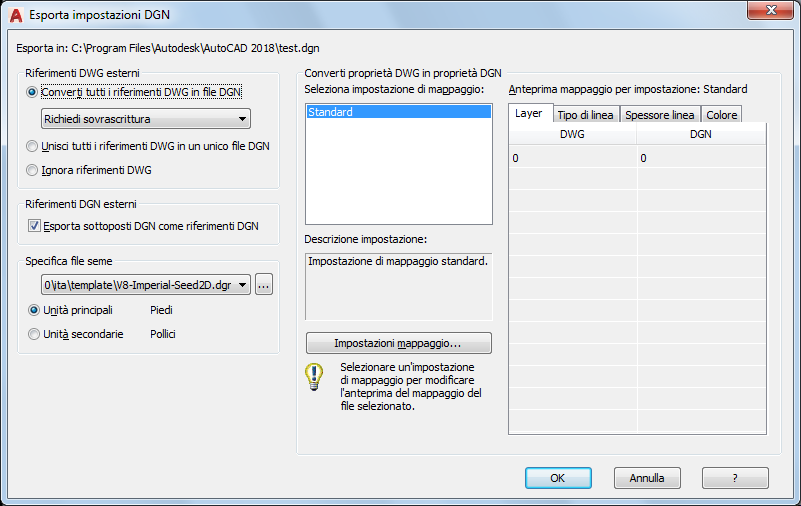Select Ignora riferimenti DWG radio button
Viewport: 801px width, 506px height.
[x=35, y=170]
